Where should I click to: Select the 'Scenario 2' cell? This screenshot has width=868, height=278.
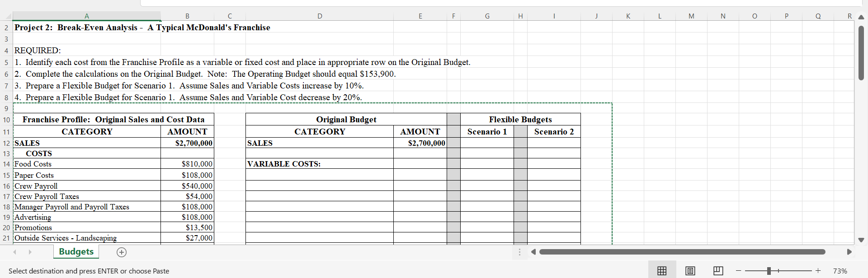tap(554, 132)
